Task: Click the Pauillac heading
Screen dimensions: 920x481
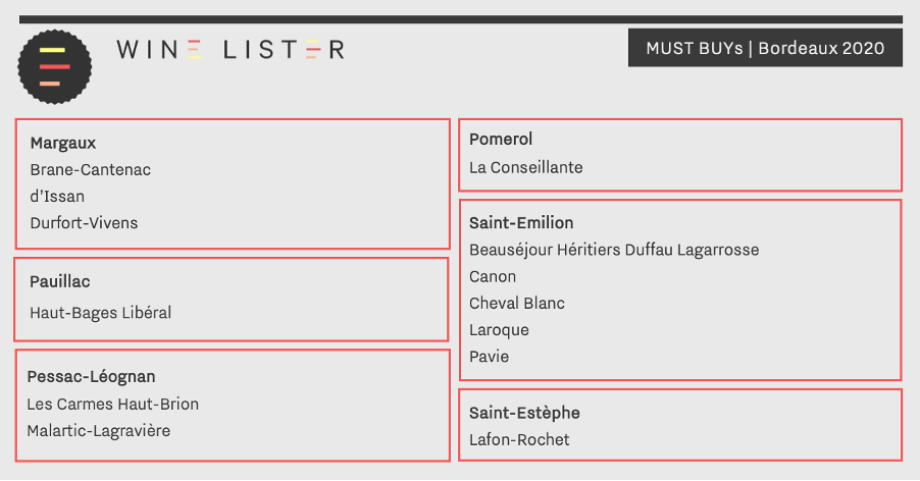Action: (60, 282)
